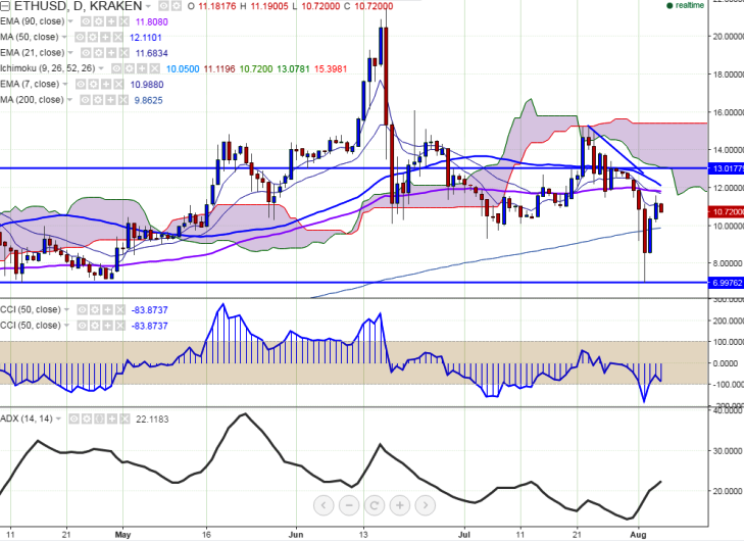
Task: Click the Aug date label on time axis
Action: (x=638, y=534)
